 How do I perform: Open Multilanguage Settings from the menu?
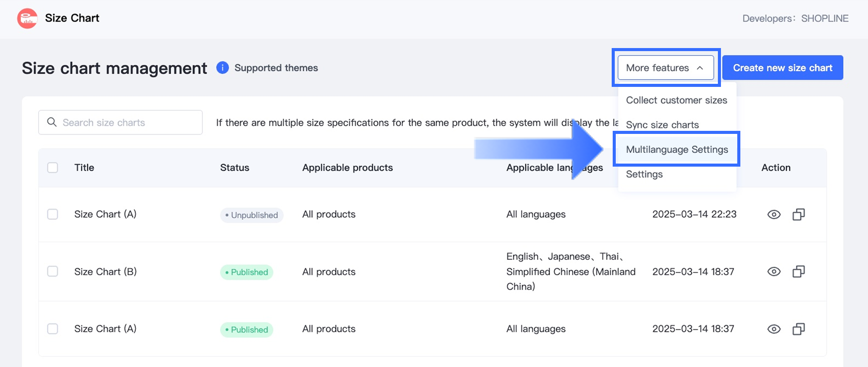[677, 149]
